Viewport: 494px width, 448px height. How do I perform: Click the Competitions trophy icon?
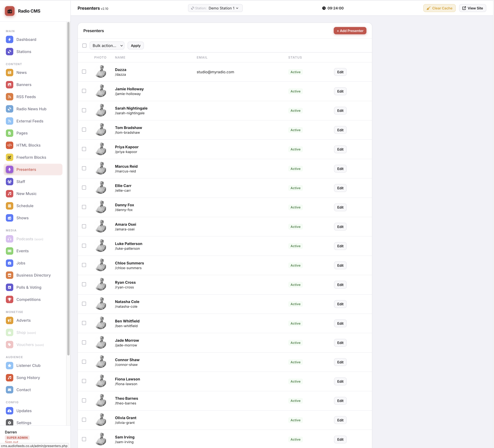point(10,299)
